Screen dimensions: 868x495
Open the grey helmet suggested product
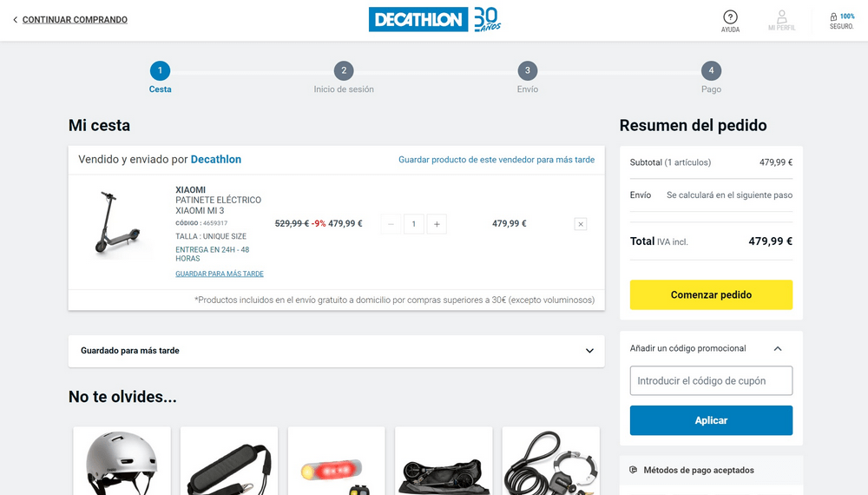(122, 461)
